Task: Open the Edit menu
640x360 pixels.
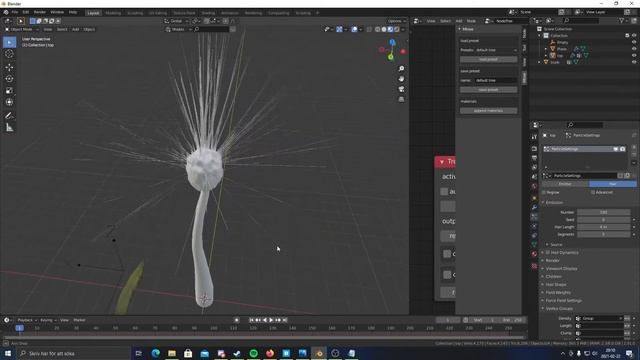Action: [x=26, y=12]
